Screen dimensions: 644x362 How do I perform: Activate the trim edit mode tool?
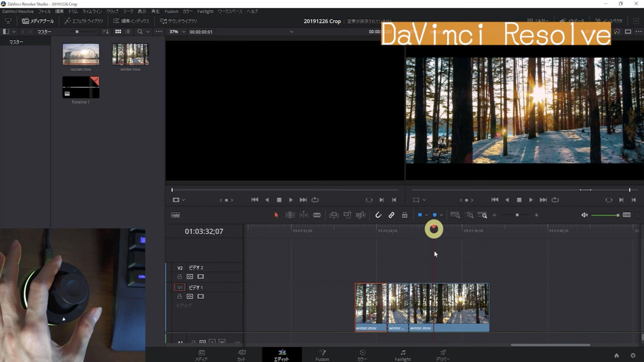pyautogui.click(x=290, y=215)
